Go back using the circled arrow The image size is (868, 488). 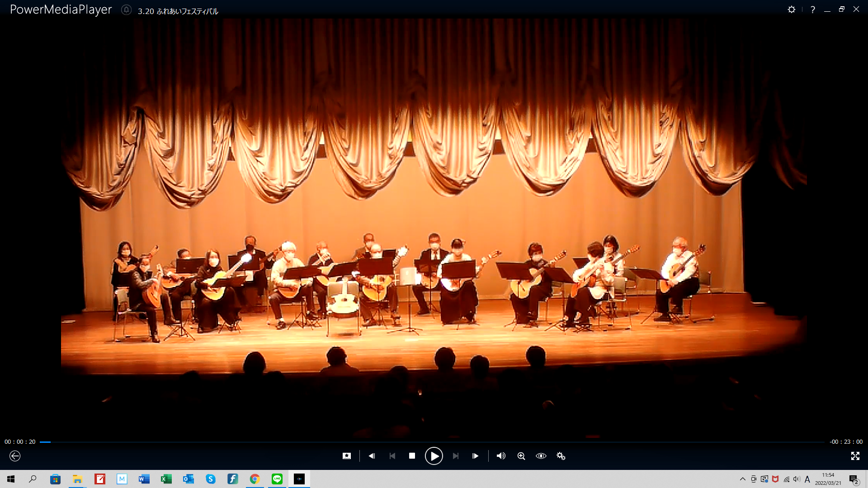point(15,456)
